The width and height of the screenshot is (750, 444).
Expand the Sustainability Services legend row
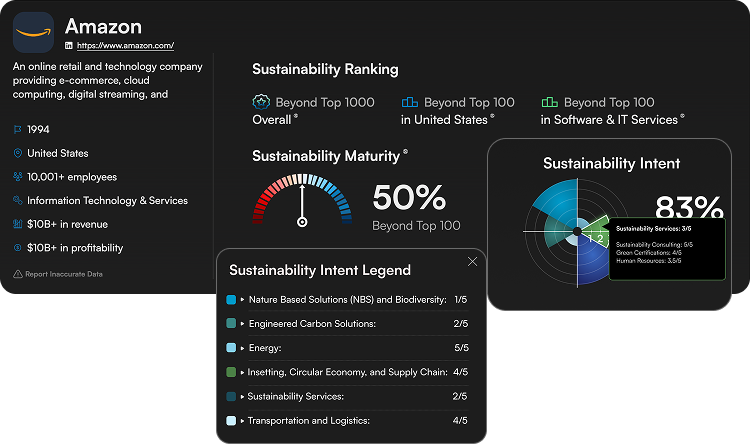click(x=243, y=396)
